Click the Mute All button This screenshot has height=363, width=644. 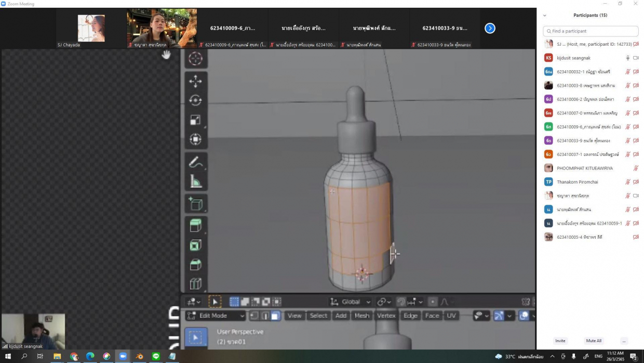click(x=594, y=341)
